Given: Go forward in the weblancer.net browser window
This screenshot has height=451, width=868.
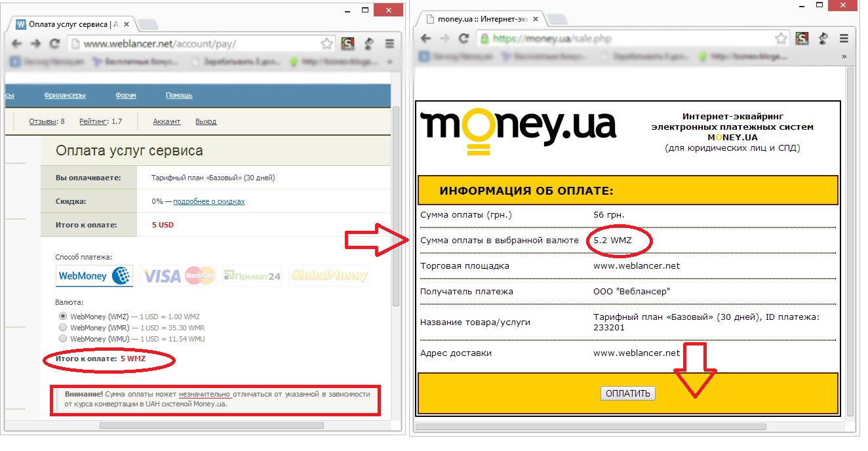Looking at the screenshot, I should click(36, 44).
